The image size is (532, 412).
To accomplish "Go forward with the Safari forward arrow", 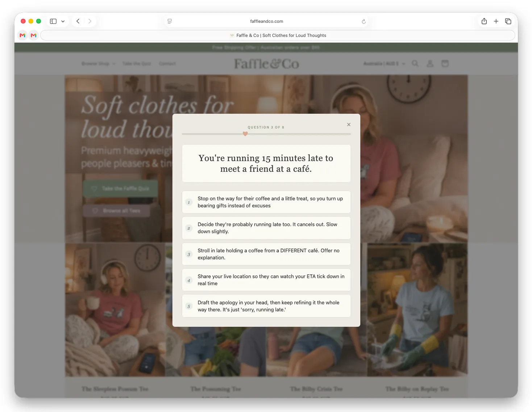I will (90, 21).
